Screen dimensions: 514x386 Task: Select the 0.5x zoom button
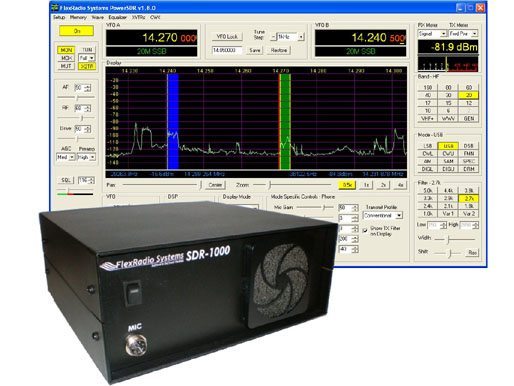tap(347, 185)
